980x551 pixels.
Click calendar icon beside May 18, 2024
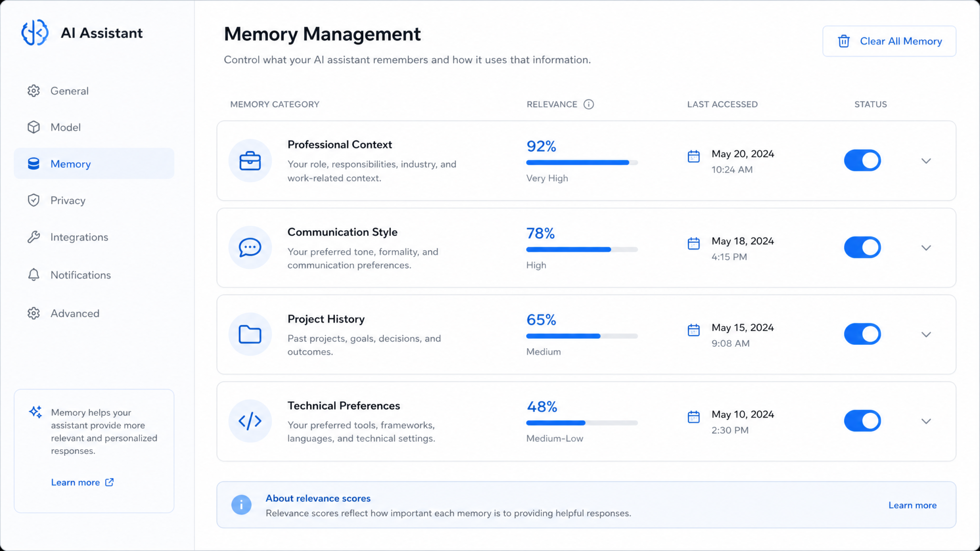(x=693, y=243)
